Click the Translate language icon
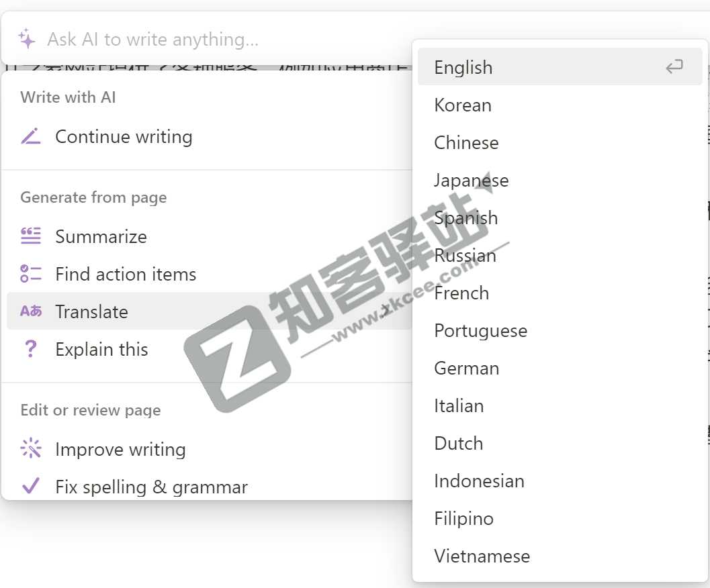The width and height of the screenshot is (710, 588). coord(31,311)
